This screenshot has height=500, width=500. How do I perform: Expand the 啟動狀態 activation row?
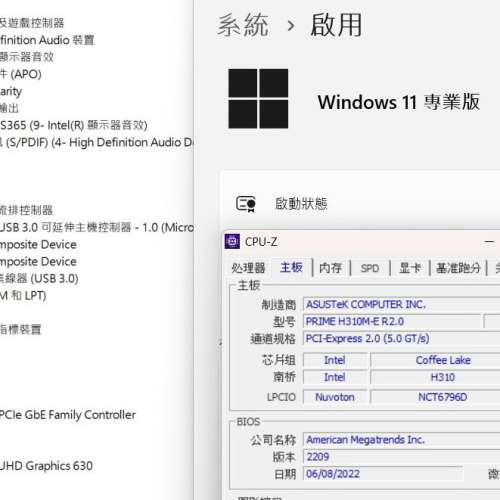click(360, 204)
